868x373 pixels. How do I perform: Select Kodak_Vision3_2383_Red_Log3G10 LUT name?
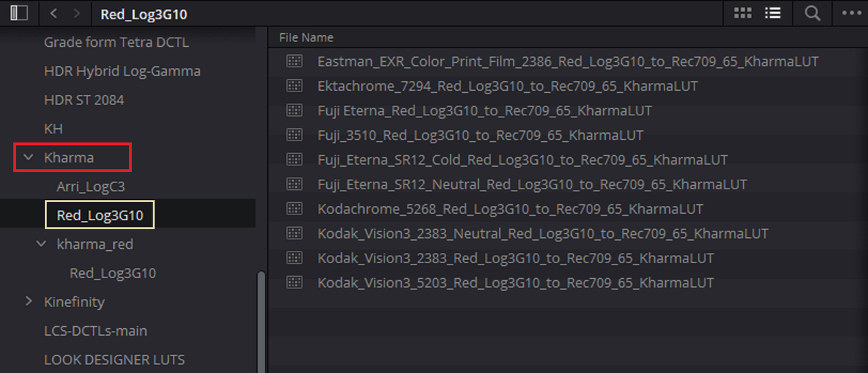516,258
